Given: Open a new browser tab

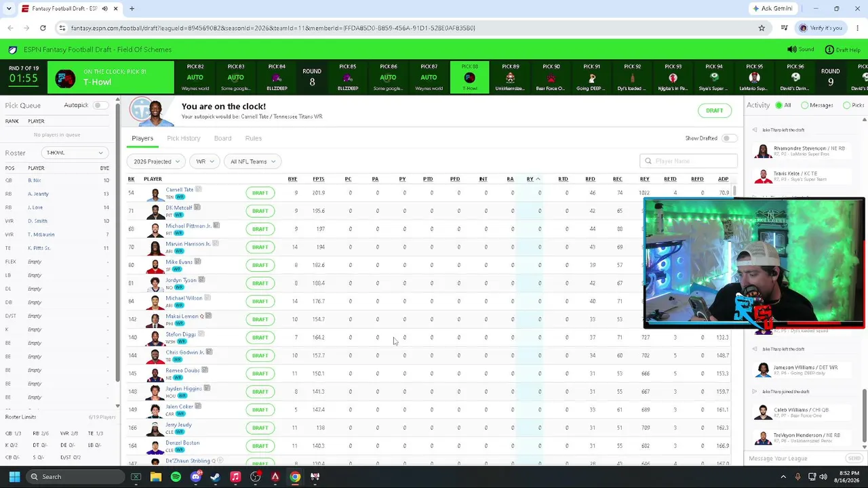Looking at the screenshot, I should tap(132, 9).
